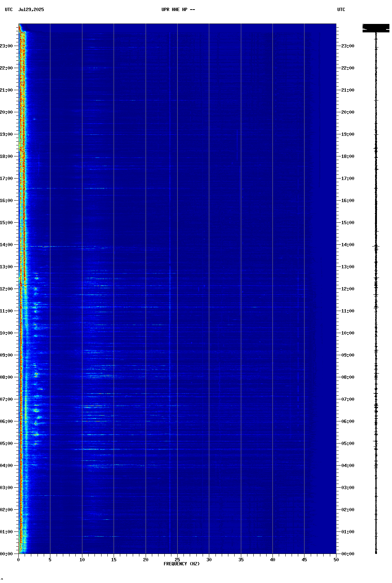Click the 05:00 label on left axis
This screenshot has width=392, height=583.
(x=7, y=444)
